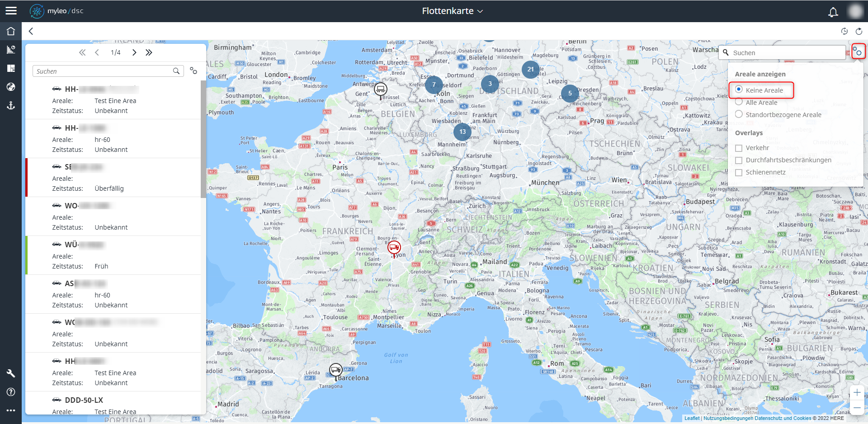Open the more options ellipsis in sidebar
Screen dimensions: 868x424
coord(11,410)
